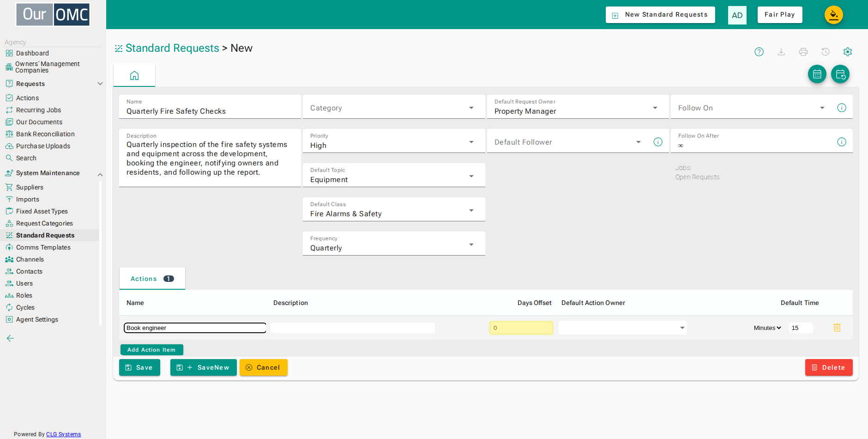868x439 pixels.
Task: Open the Default Request Owner dropdown
Action: [578, 107]
